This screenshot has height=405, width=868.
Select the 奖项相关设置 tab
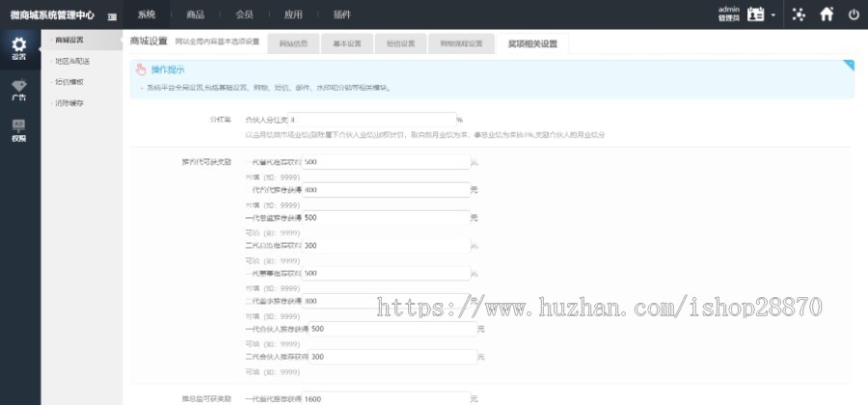(532, 43)
